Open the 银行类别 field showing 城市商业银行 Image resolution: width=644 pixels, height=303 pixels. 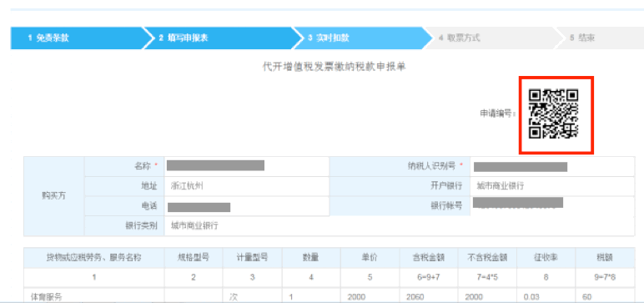pos(400,225)
